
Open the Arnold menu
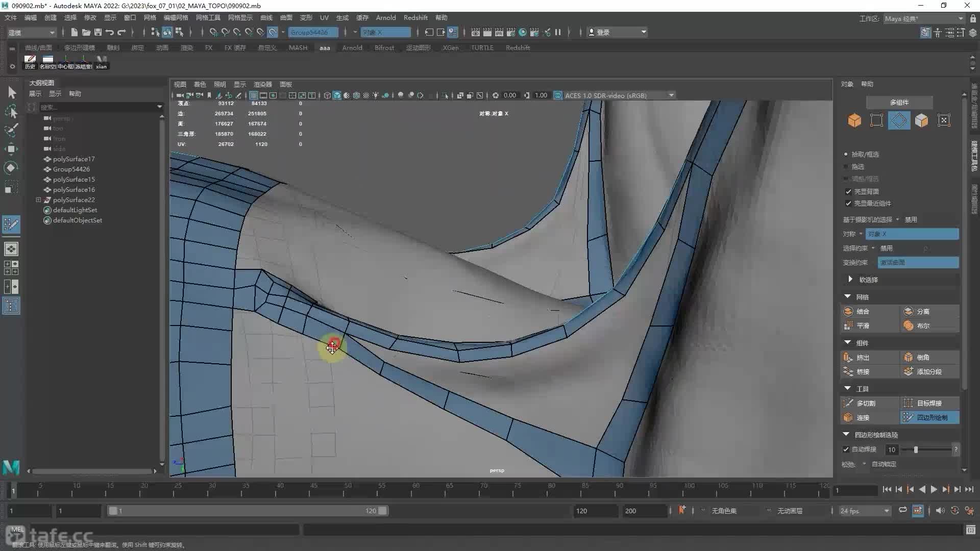point(386,17)
